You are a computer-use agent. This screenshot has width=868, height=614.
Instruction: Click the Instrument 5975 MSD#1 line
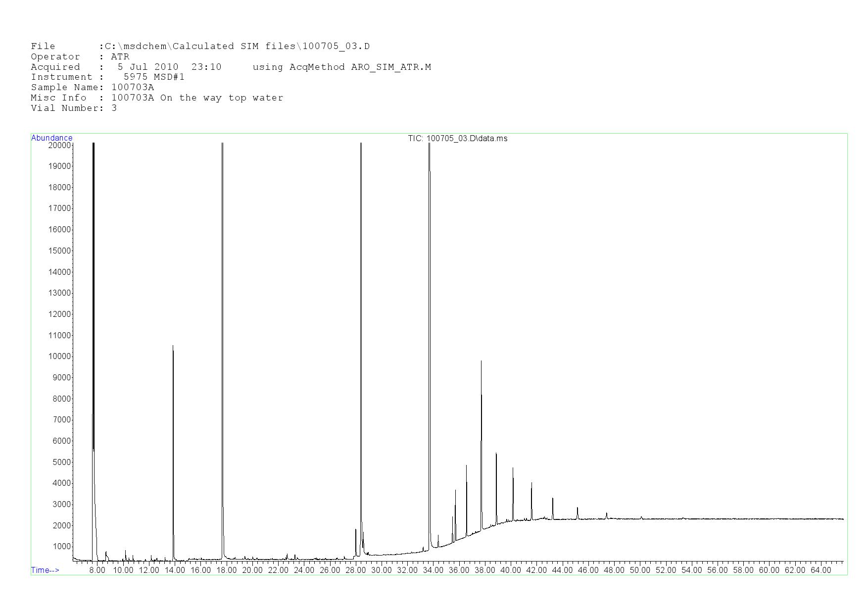pyautogui.click(x=107, y=77)
